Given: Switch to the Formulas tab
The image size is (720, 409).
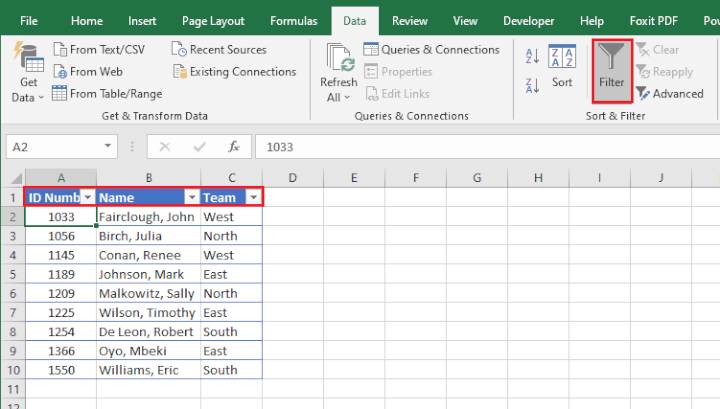Looking at the screenshot, I should 293,21.
